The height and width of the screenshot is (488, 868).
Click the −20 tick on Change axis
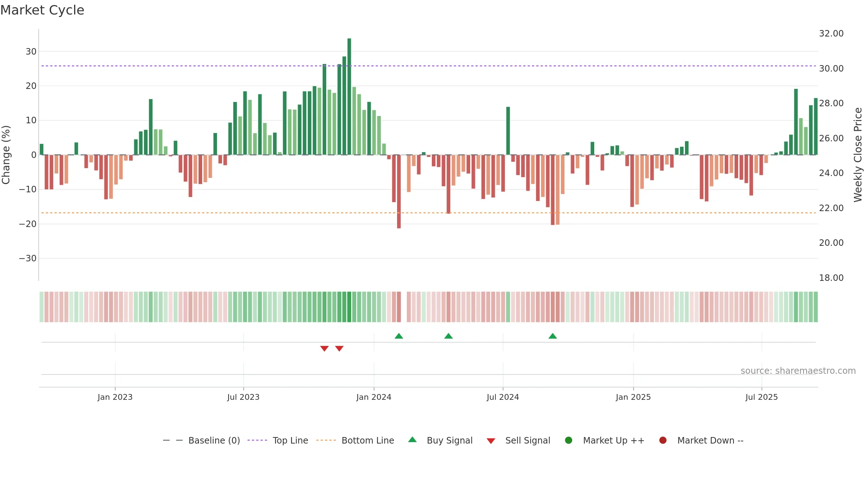coord(28,224)
